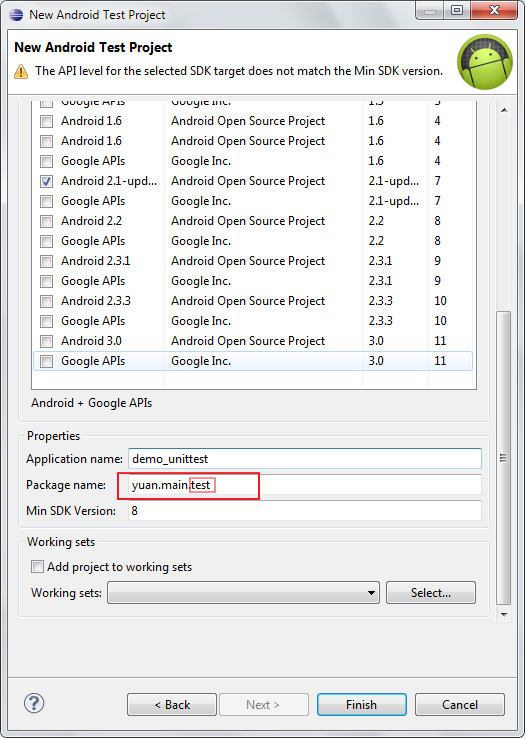The height and width of the screenshot is (738, 525).
Task: Check the Android 2.2 target checkbox
Action: click(46, 221)
